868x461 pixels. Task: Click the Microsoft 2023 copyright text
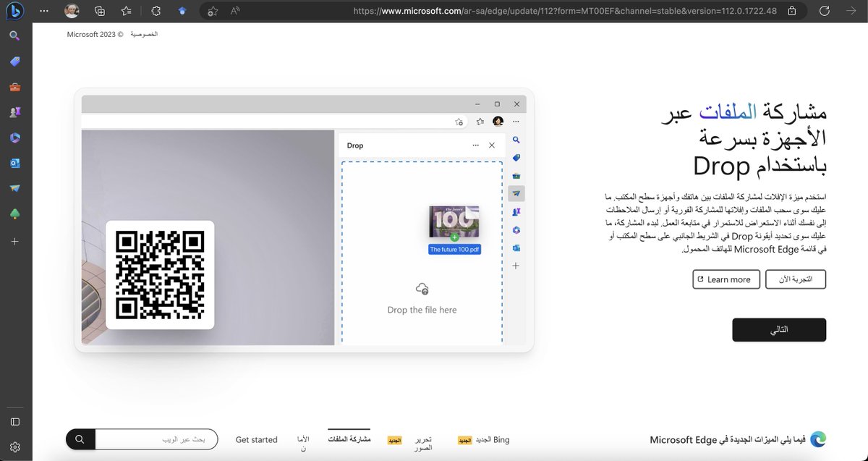click(x=95, y=35)
